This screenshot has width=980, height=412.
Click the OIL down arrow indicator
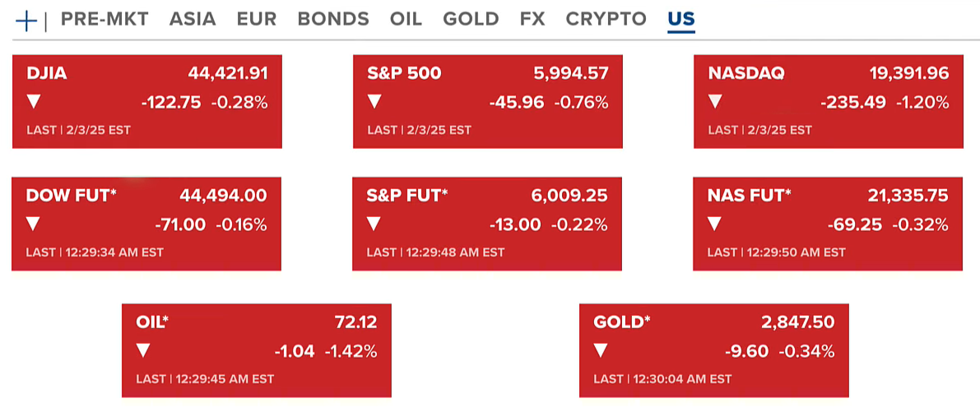[143, 351]
